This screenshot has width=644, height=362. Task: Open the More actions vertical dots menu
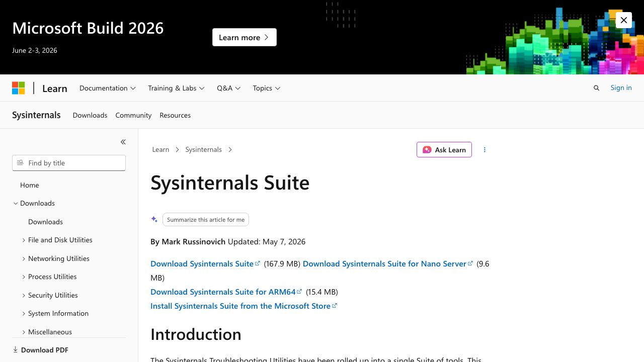[x=485, y=150]
